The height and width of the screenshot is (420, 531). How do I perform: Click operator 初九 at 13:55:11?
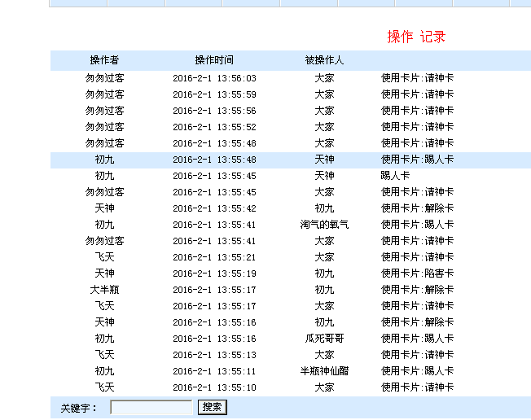point(104,371)
